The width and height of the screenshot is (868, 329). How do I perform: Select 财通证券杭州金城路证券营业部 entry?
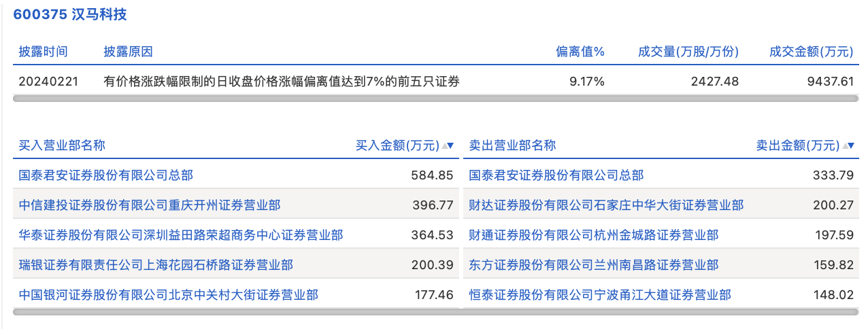coord(594,235)
